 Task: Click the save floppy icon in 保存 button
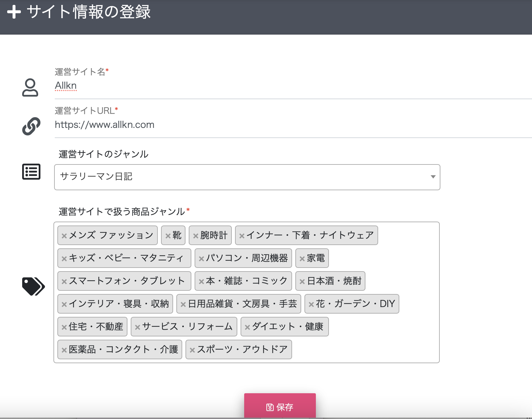270,407
